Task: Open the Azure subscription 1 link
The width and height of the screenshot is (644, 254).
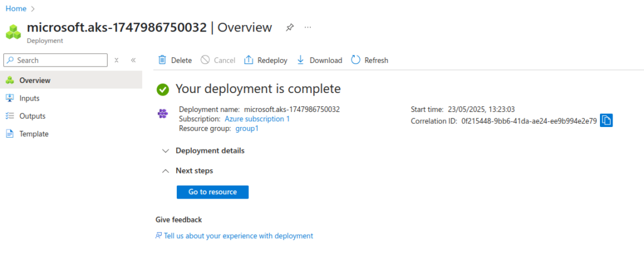Action: (257, 119)
